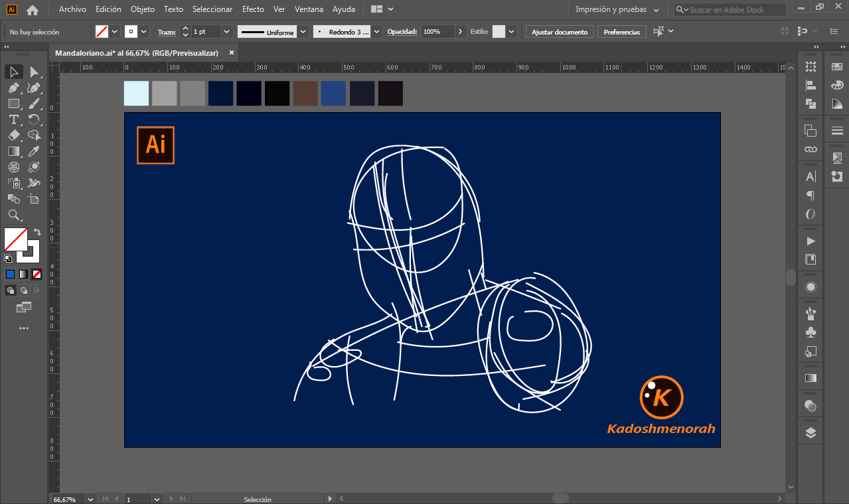Select the Artboard tool
This screenshot has height=504, width=849.
(34, 199)
